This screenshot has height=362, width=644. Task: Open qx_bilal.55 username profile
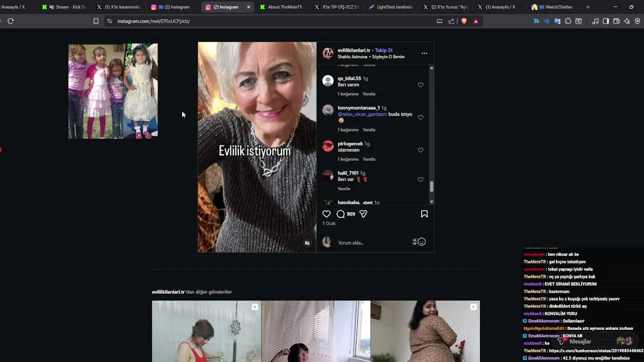(349, 78)
